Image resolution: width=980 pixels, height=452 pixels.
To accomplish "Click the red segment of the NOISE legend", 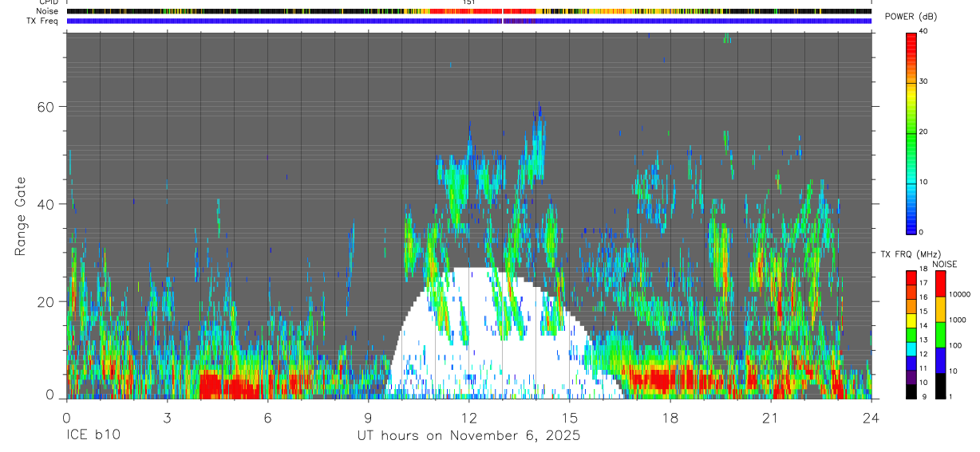I will [x=940, y=284].
